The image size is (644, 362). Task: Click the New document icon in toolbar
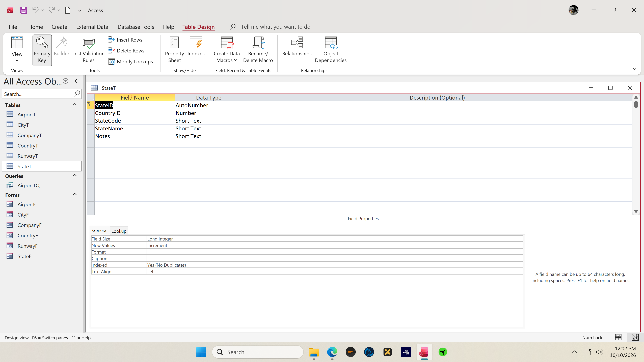tap(68, 10)
